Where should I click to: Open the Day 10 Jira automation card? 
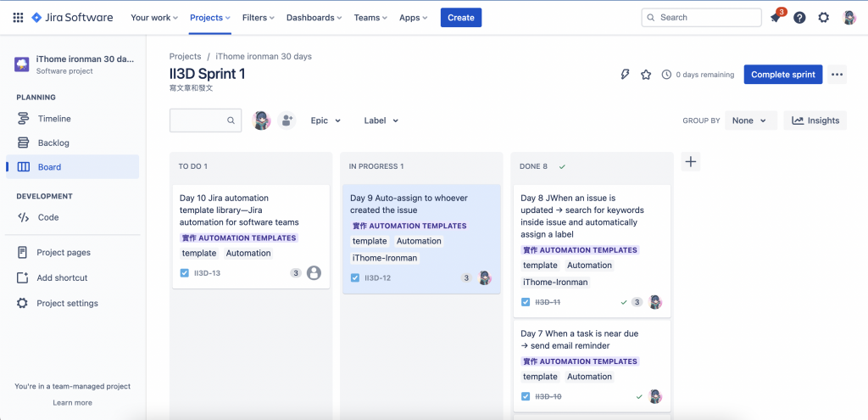coord(251,237)
